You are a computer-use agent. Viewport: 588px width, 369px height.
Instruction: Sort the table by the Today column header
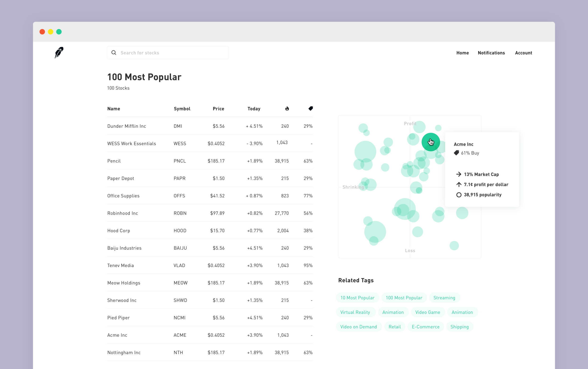point(254,108)
